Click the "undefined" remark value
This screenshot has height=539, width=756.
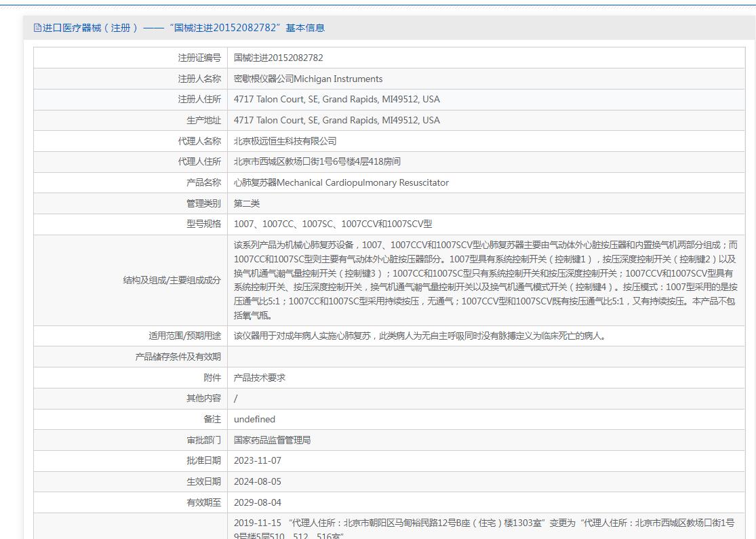[x=254, y=419]
